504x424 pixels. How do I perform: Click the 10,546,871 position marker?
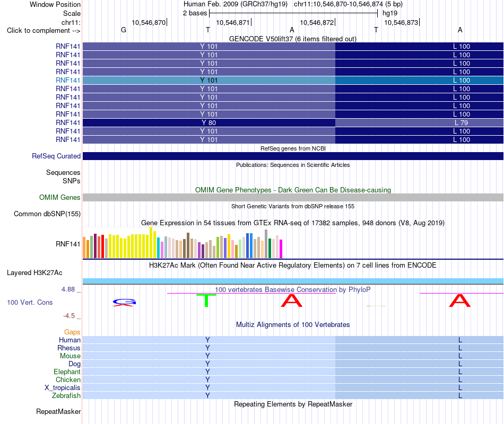point(233,22)
